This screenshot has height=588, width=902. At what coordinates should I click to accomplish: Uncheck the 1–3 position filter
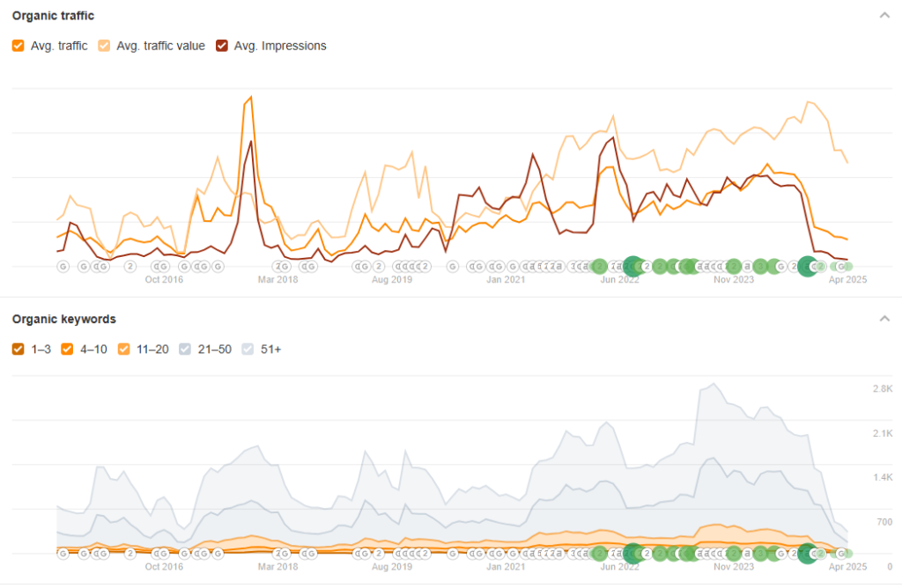18,349
